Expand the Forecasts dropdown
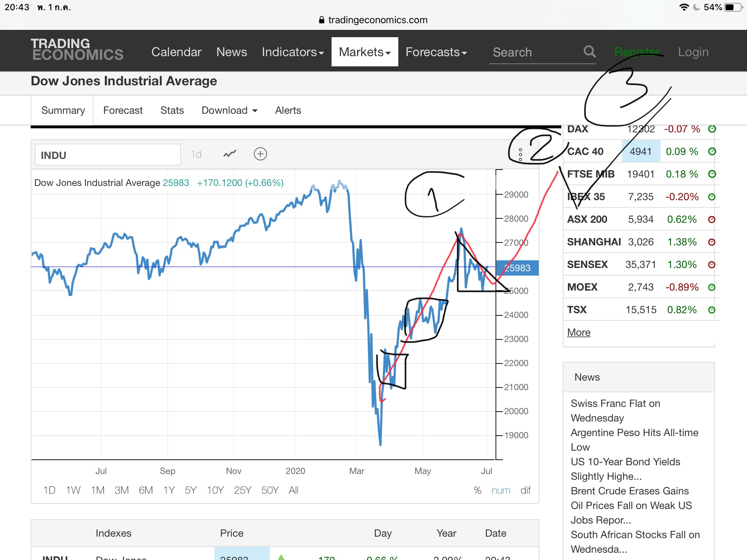Image resolution: width=747 pixels, height=560 pixels. click(x=436, y=52)
